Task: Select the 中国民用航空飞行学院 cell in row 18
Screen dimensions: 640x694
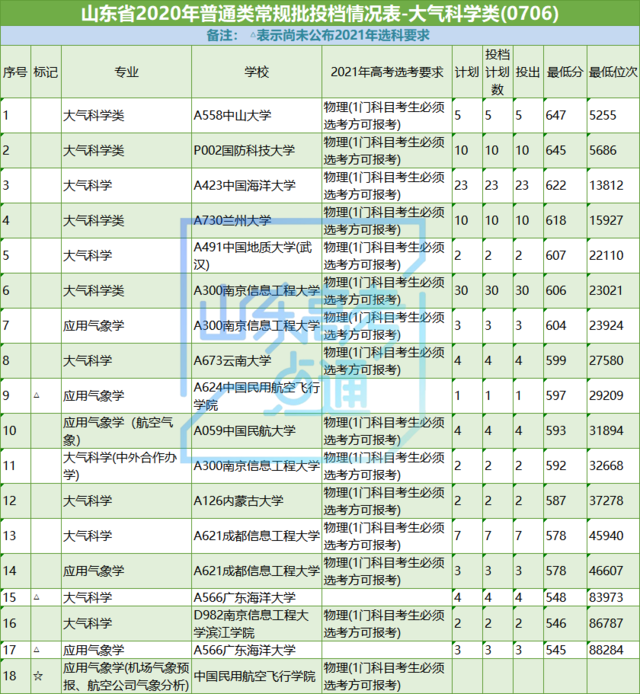Action: (x=256, y=676)
